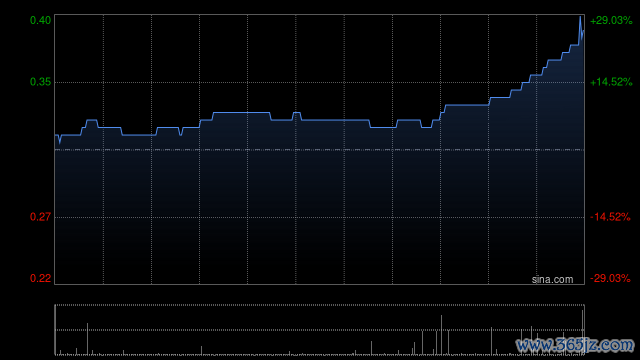The height and width of the screenshot is (360, 640).
Task: Click the 0.35 price axis label
Action: [x=40, y=82]
